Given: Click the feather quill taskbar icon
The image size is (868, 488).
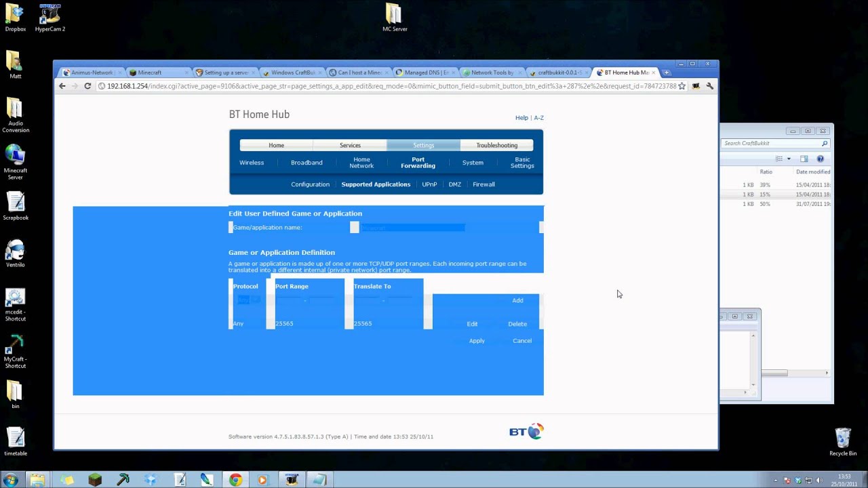Looking at the screenshot, I should [207, 480].
